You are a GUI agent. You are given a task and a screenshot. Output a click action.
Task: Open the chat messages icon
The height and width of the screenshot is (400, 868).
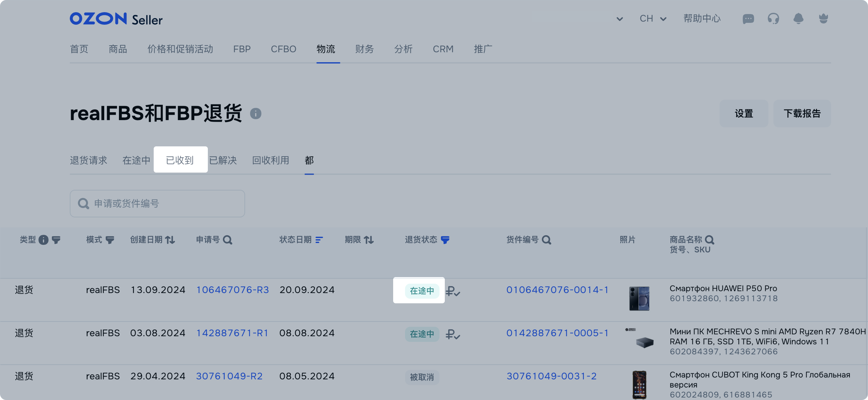pyautogui.click(x=748, y=19)
